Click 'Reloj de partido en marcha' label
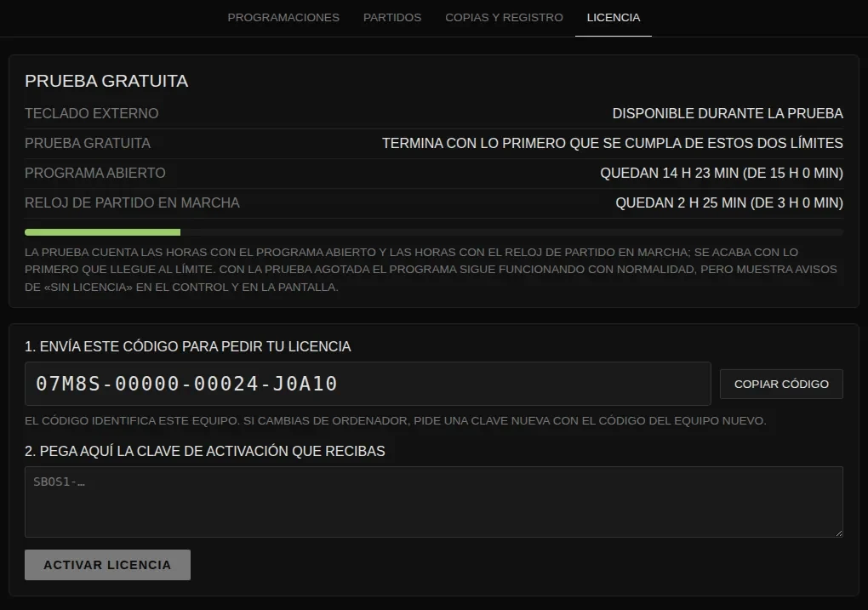 pos(132,203)
